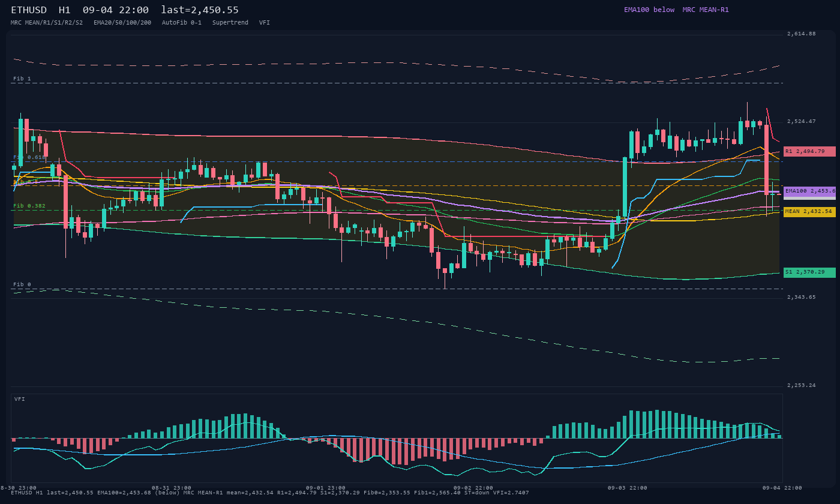
Task: Click the H1 timeframe label in the title
Action: click(65, 10)
